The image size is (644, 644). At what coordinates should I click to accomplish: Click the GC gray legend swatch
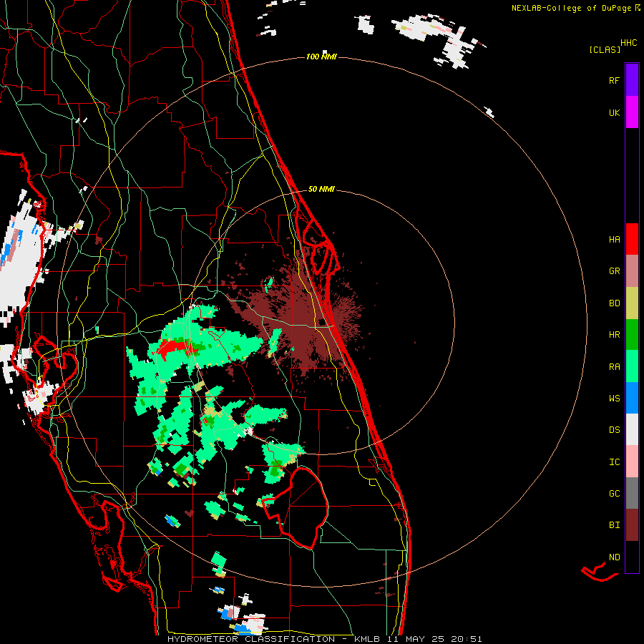tap(632, 493)
